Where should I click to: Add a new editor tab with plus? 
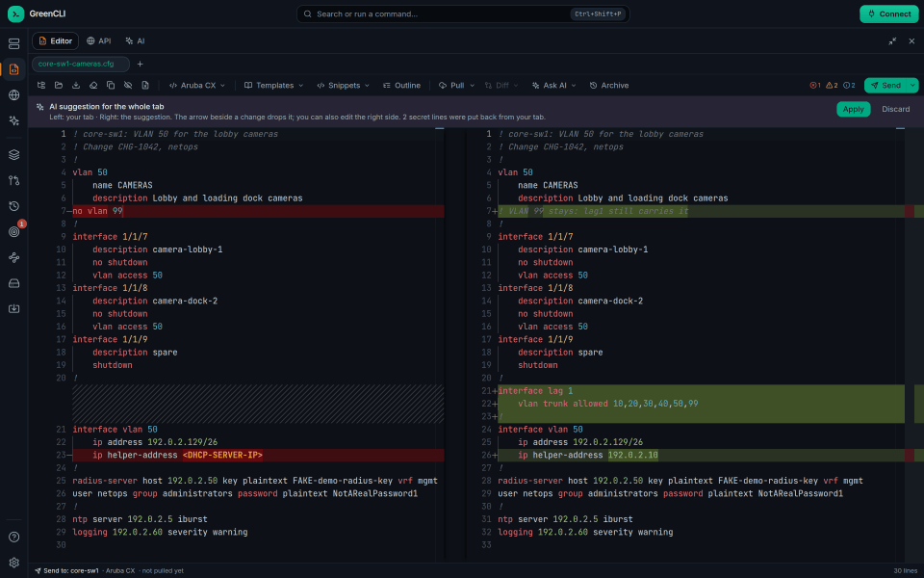[141, 64]
